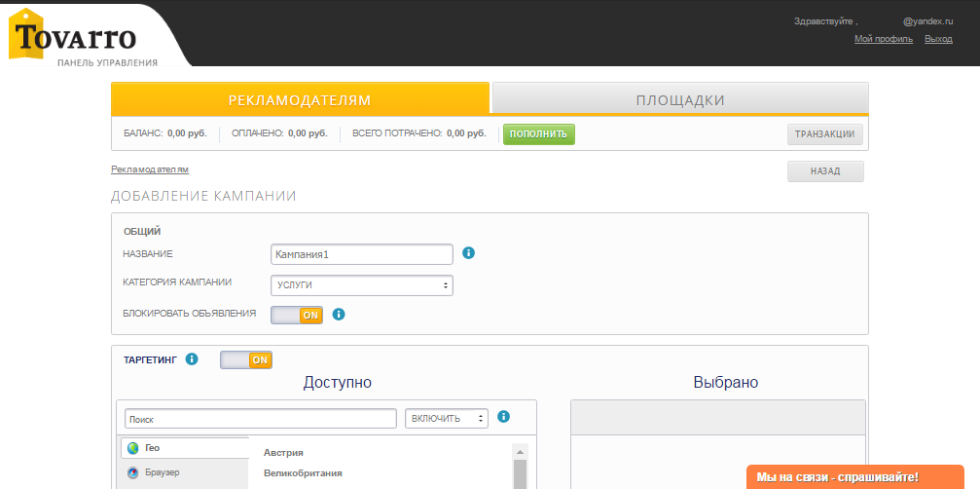This screenshot has height=489, width=980.
Task: Open the Мой профиль link
Action: point(884,39)
